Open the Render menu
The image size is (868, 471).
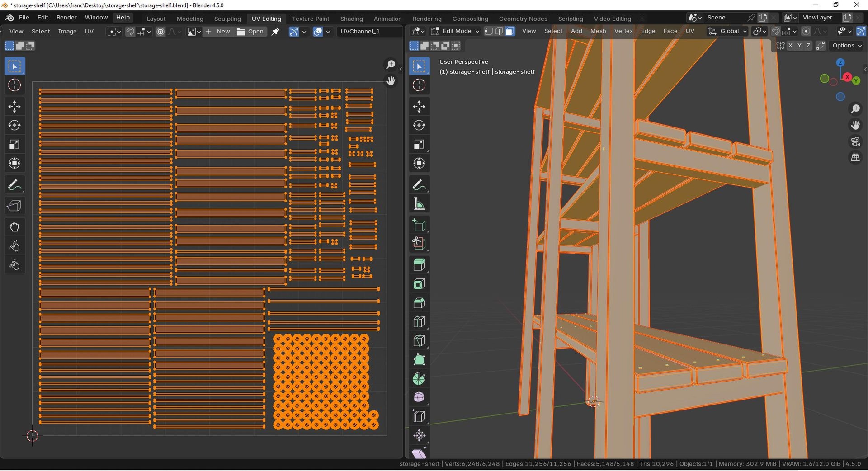[66, 18]
